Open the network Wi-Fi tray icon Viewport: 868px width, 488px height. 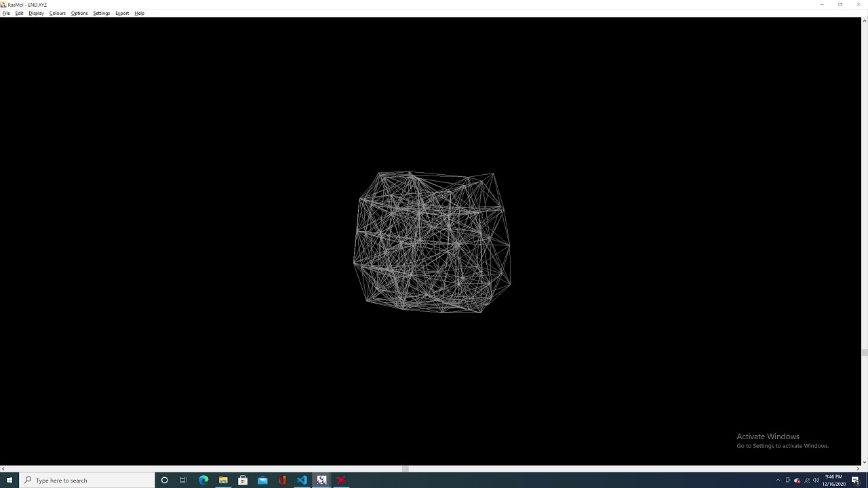806,480
